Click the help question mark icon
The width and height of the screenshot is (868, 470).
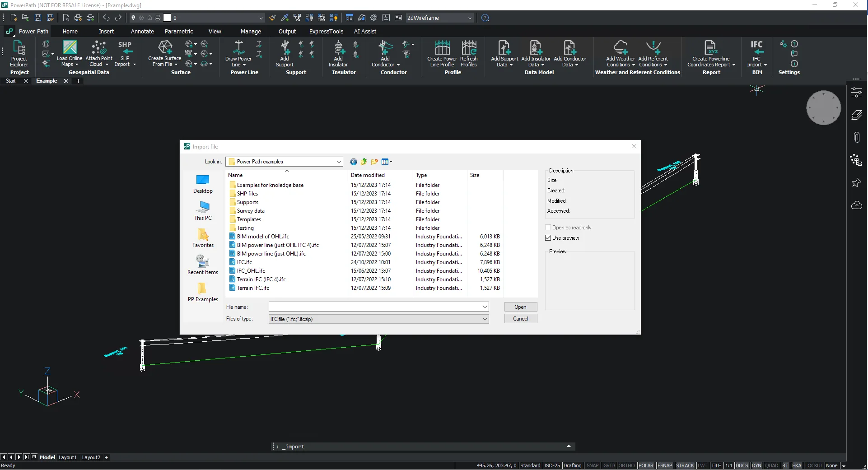485,18
